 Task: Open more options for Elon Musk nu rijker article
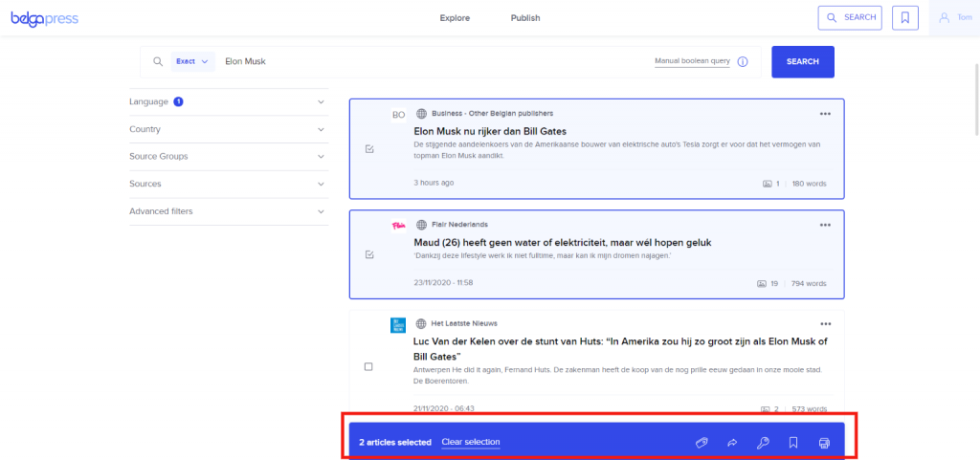click(x=825, y=114)
